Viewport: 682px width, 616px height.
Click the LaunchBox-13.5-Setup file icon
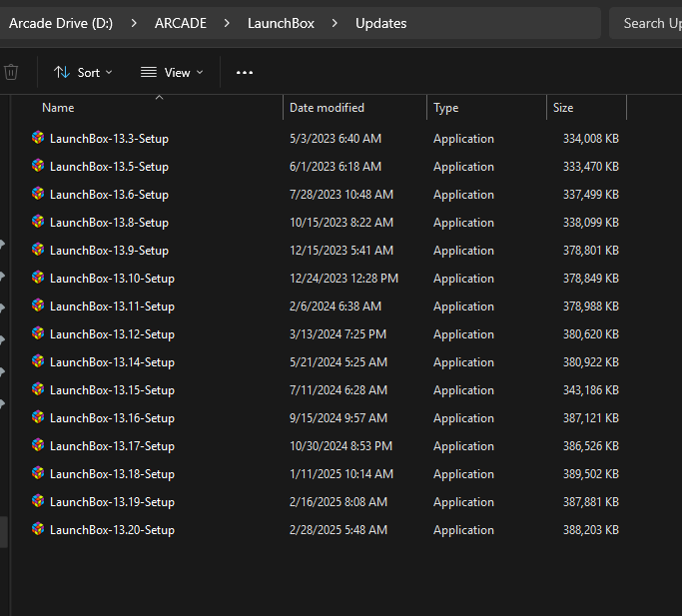pos(38,166)
